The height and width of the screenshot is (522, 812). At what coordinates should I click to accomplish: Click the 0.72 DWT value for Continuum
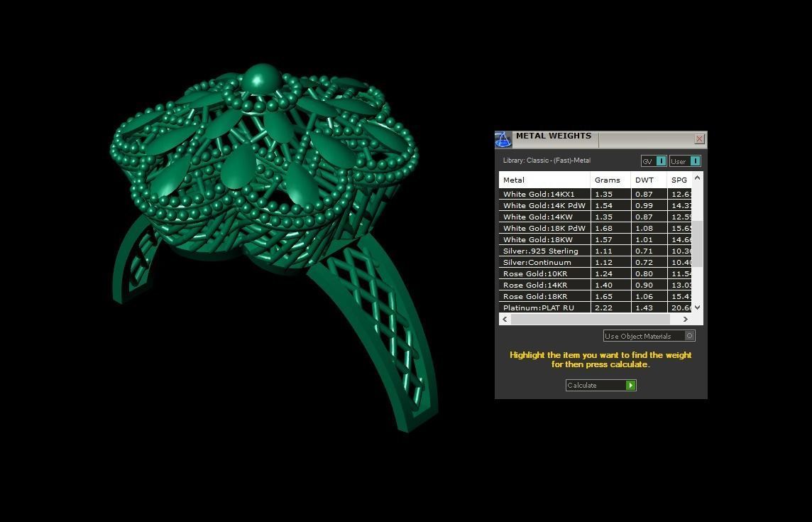pos(644,262)
